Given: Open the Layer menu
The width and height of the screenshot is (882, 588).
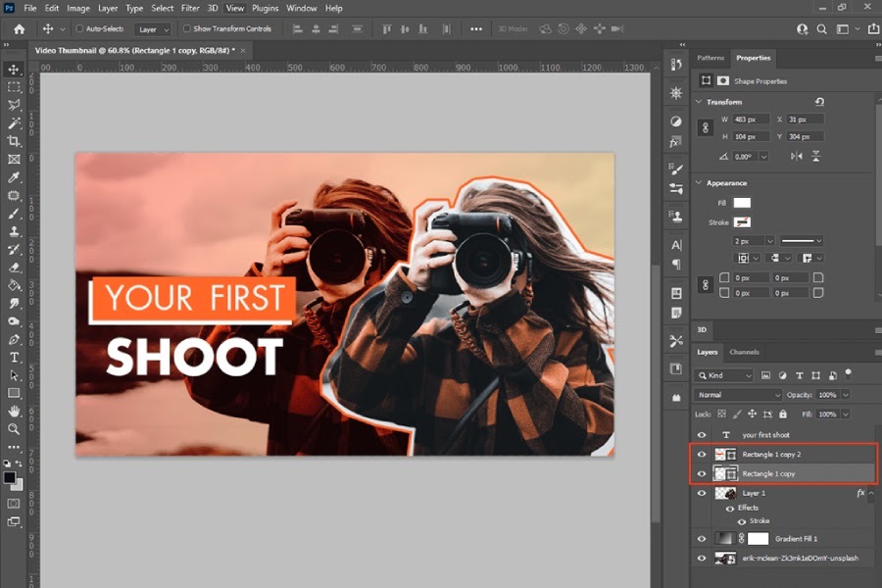Looking at the screenshot, I should pyautogui.click(x=108, y=8).
